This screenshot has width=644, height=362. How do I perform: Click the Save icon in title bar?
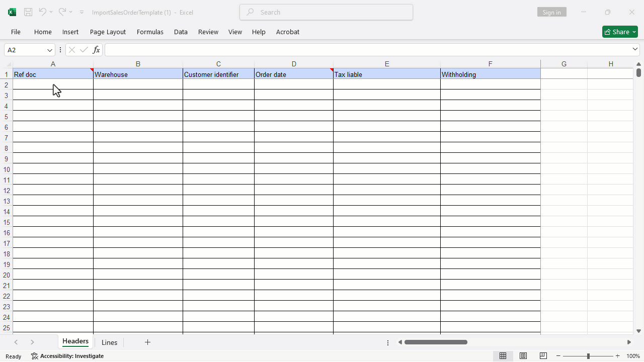click(28, 12)
